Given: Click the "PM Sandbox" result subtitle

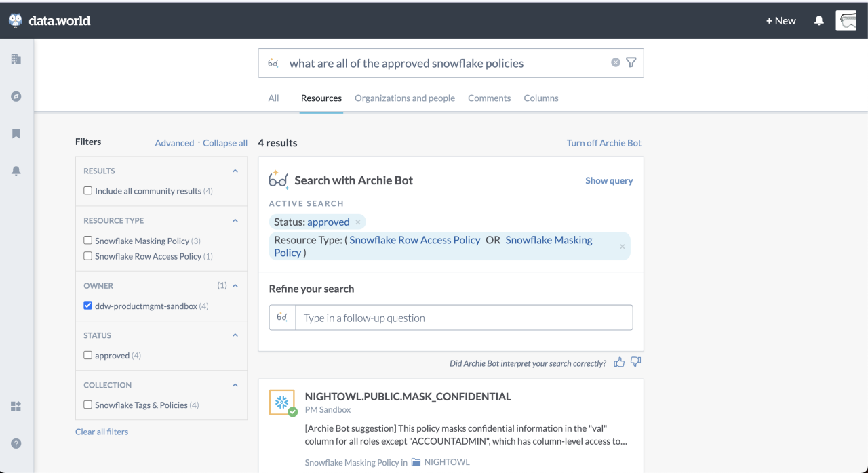Looking at the screenshot, I should [x=328, y=410].
